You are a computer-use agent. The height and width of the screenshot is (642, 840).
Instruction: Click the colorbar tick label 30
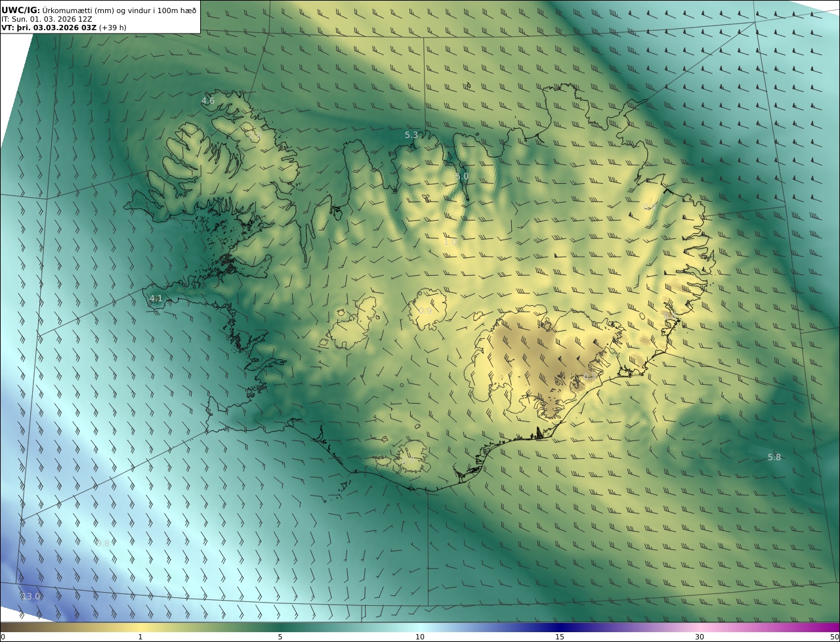coord(700,637)
